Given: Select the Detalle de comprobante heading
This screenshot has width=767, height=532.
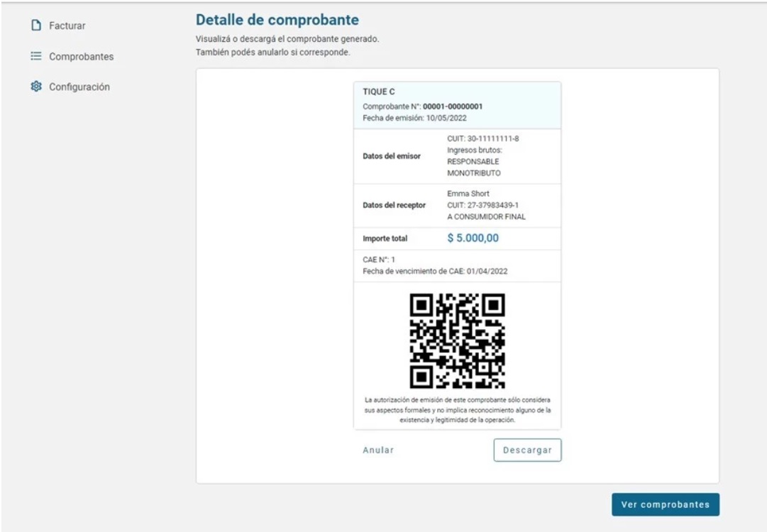Looking at the screenshot, I should [277, 20].
